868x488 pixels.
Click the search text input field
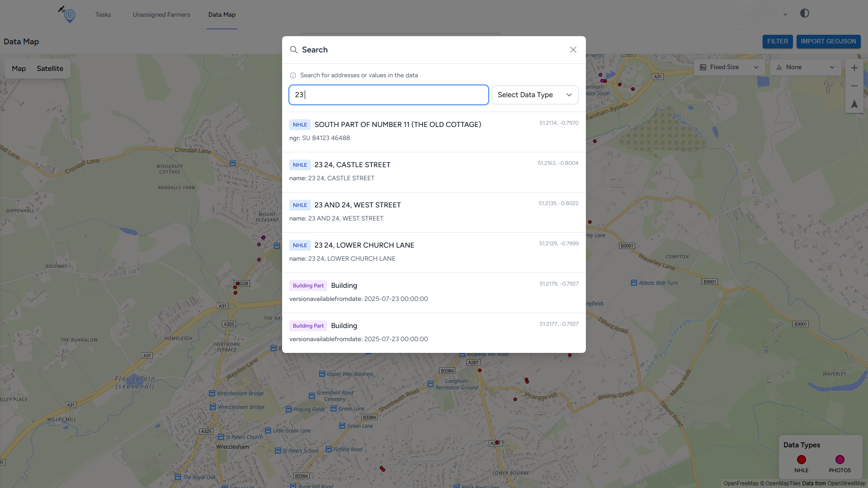388,95
